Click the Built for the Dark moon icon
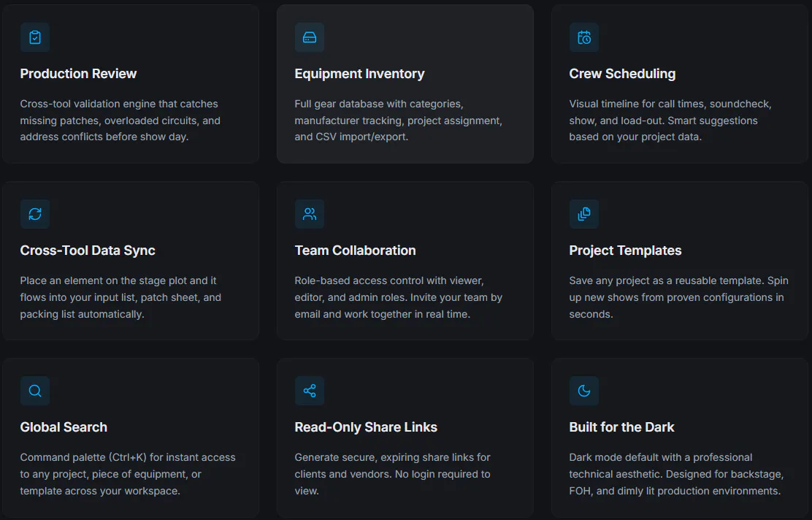 click(583, 391)
